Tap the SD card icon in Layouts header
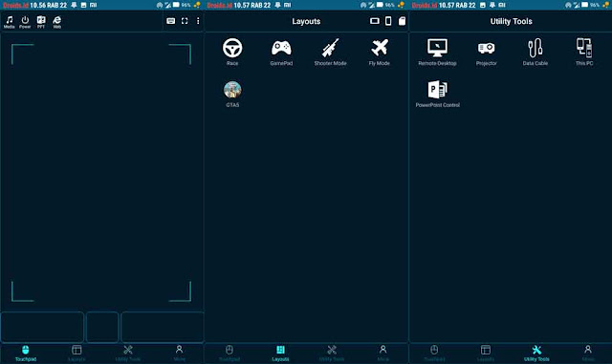 pos(402,21)
